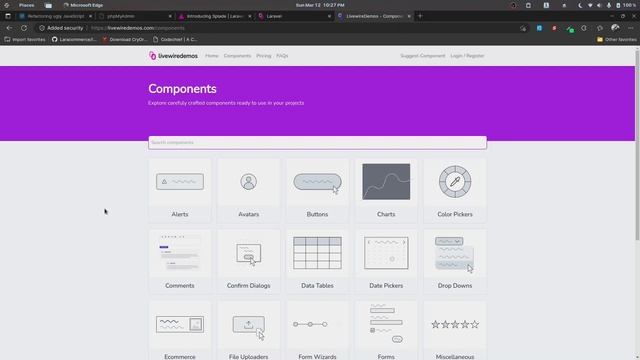Select the LivewireDemos Components tab
This screenshot has width=640, height=360.
click(x=374, y=16)
